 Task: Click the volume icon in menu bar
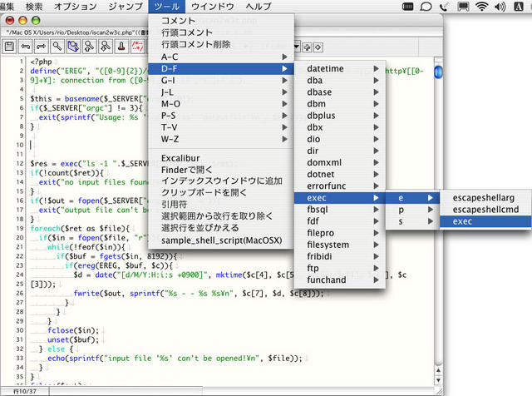500,7
